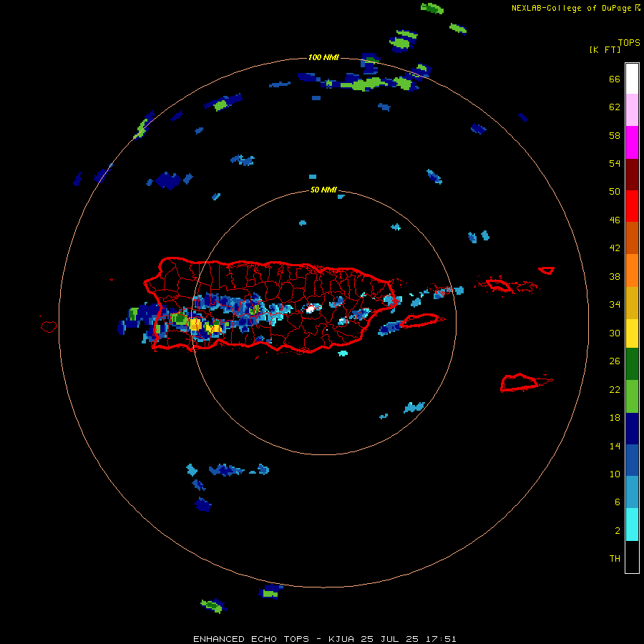Click the 66 legend value
Screen dimensions: 644x644
pyautogui.click(x=615, y=79)
